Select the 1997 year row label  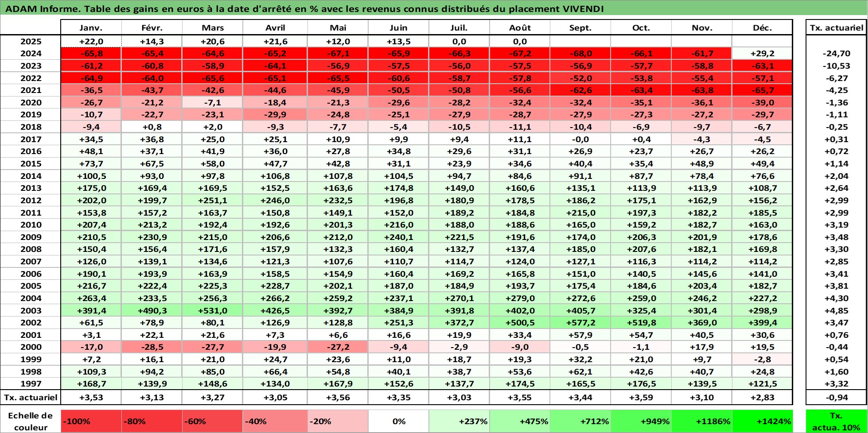pyautogui.click(x=31, y=384)
